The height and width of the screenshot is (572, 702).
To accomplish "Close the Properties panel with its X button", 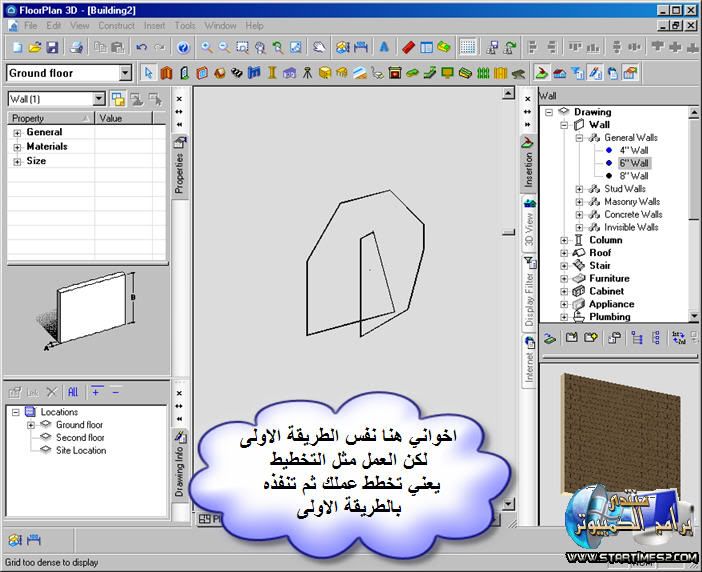I will [x=179, y=99].
